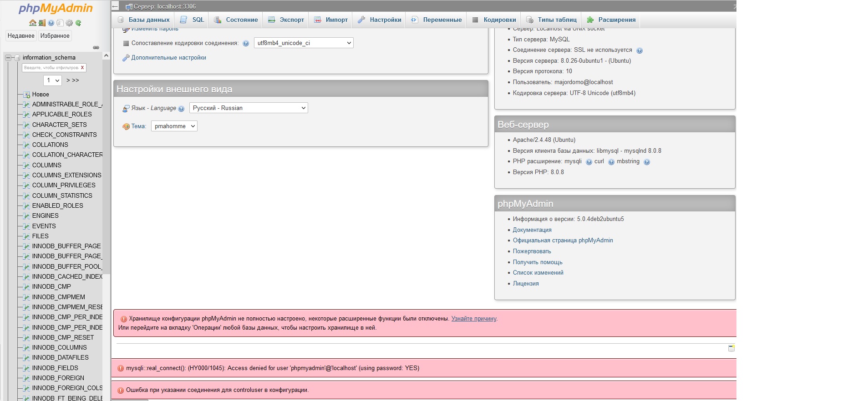The image size is (868, 401).
Task: Select the information_schema database
Action: click(49, 58)
